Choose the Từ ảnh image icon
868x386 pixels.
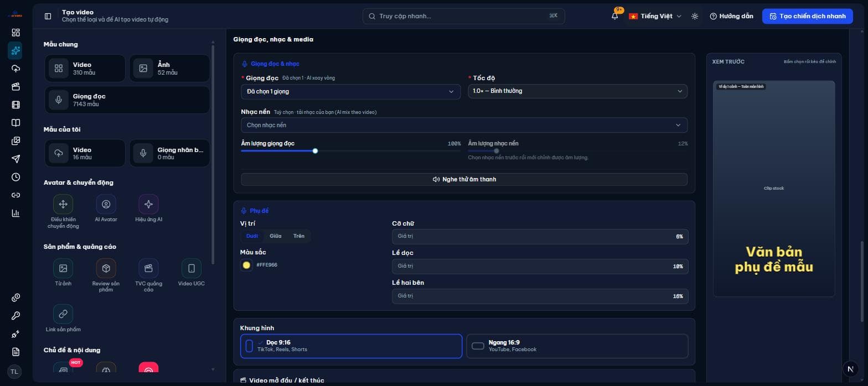click(x=63, y=268)
